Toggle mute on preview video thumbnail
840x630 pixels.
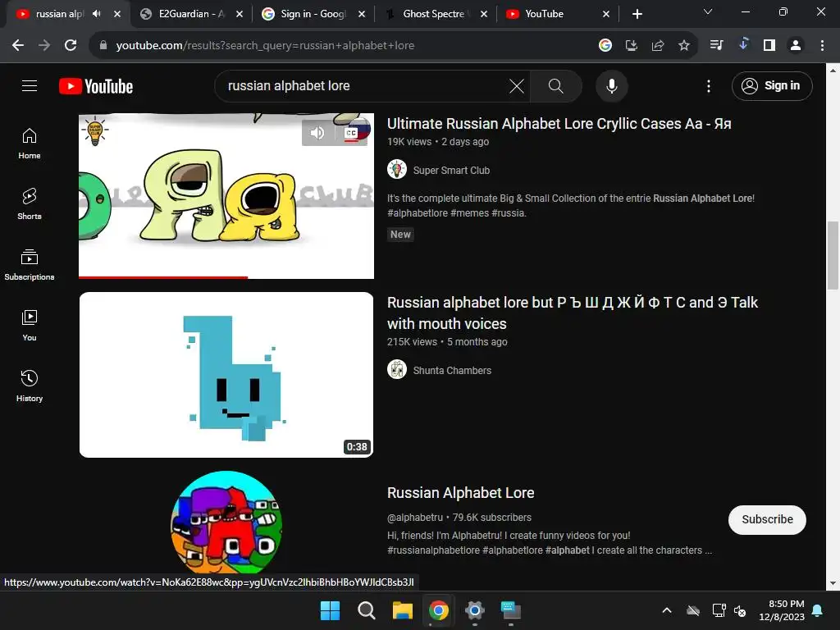[x=317, y=132]
